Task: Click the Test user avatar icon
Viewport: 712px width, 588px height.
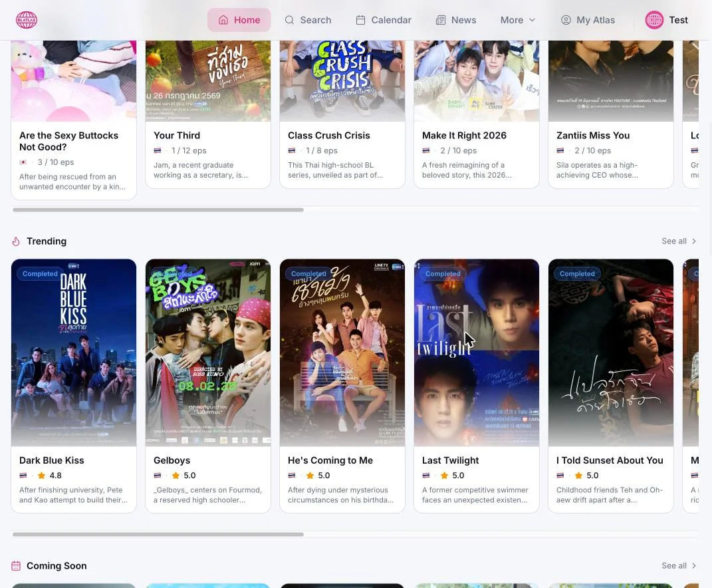Action: click(654, 20)
